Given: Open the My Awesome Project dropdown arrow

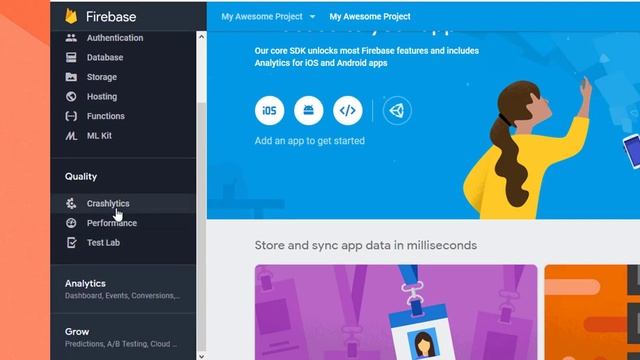Looking at the screenshot, I should coord(312,17).
